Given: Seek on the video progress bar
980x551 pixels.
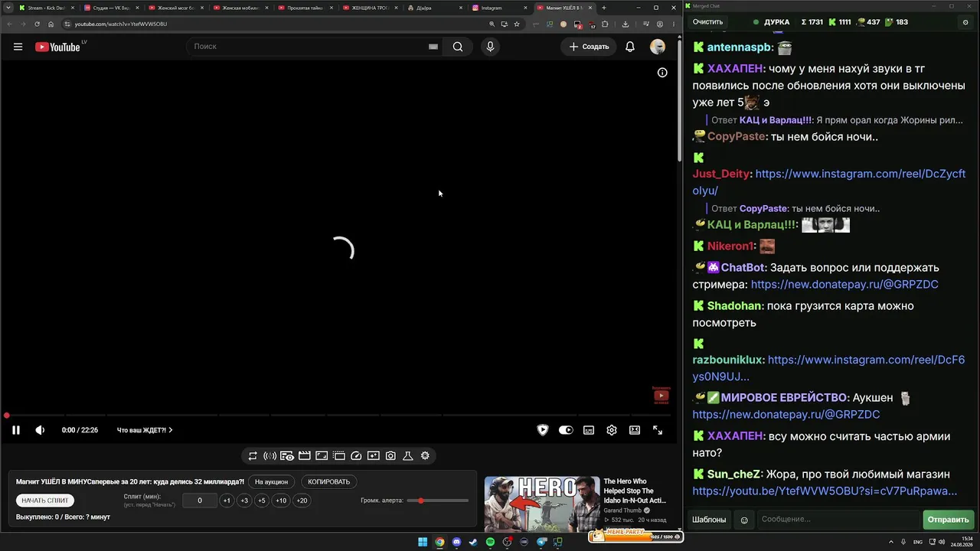Looking at the screenshot, I should coord(337,416).
